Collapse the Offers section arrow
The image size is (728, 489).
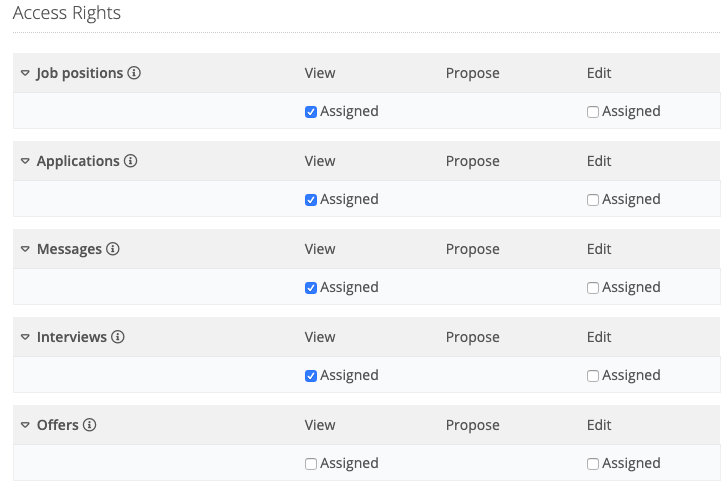(26, 425)
